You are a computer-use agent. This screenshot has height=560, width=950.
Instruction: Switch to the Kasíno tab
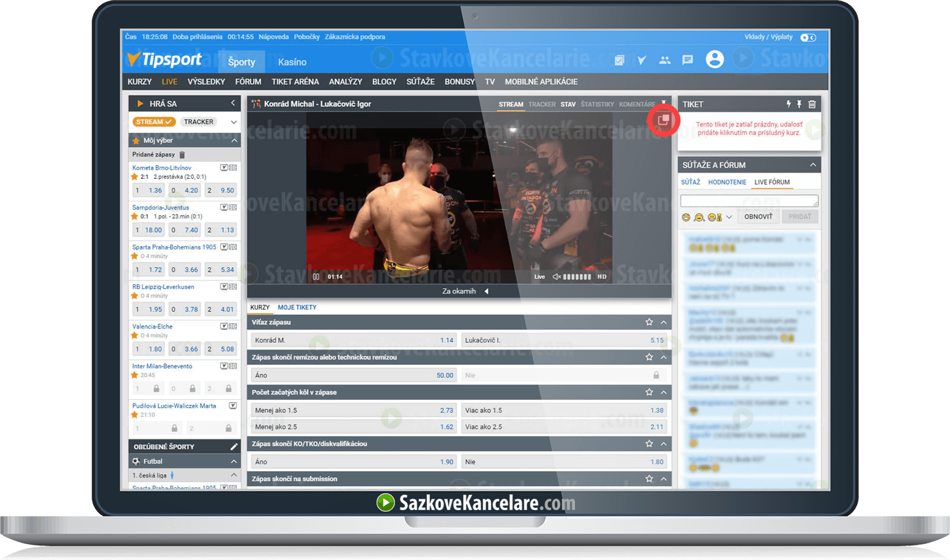[x=292, y=62]
